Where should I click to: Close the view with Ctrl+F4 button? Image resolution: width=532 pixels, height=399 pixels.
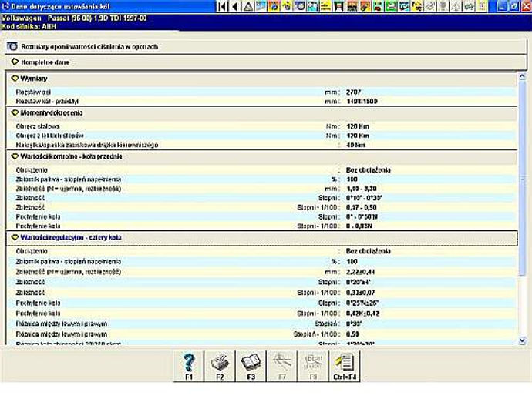(x=345, y=366)
